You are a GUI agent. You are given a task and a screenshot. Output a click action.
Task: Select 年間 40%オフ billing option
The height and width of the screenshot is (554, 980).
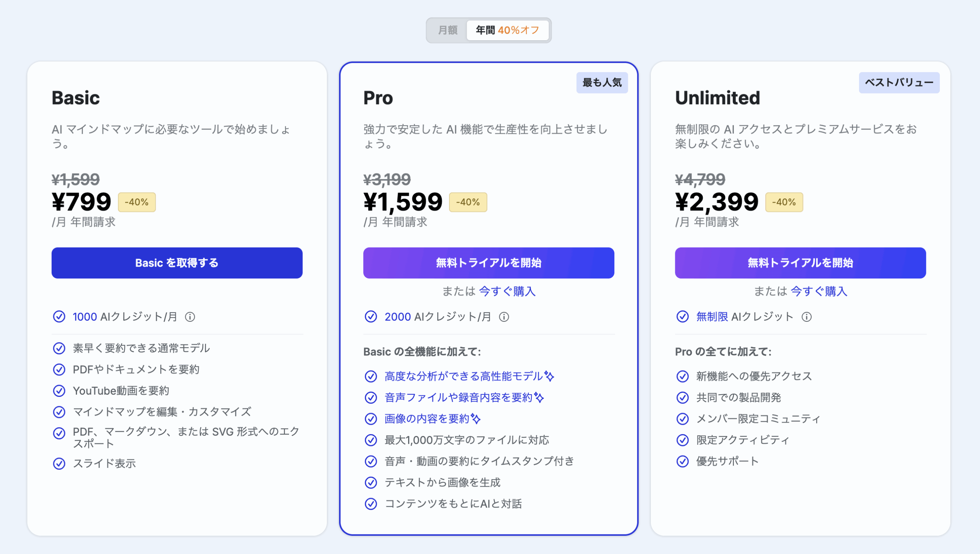pos(507,30)
